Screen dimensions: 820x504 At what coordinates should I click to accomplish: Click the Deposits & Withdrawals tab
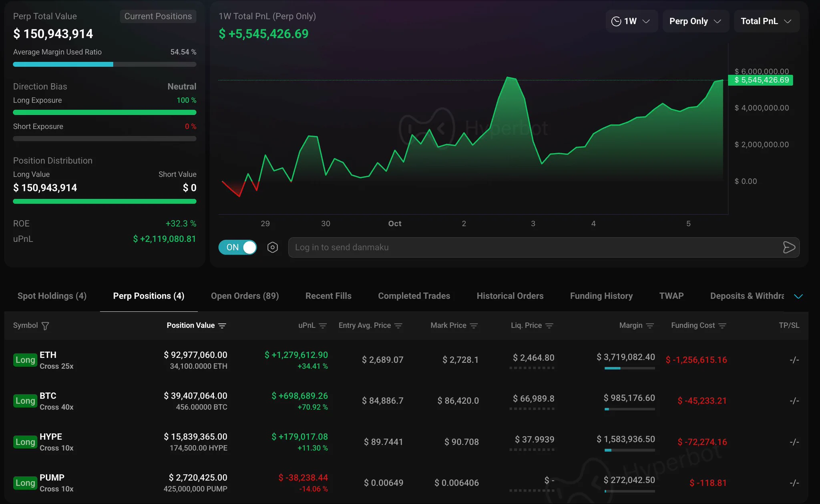[747, 296]
